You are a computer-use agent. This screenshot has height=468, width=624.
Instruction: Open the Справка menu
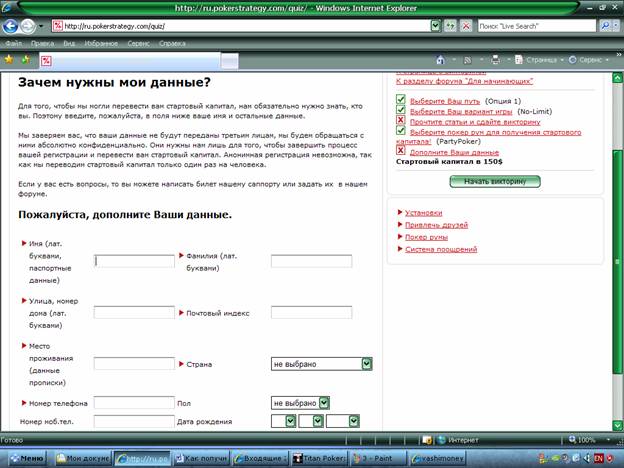(x=172, y=43)
